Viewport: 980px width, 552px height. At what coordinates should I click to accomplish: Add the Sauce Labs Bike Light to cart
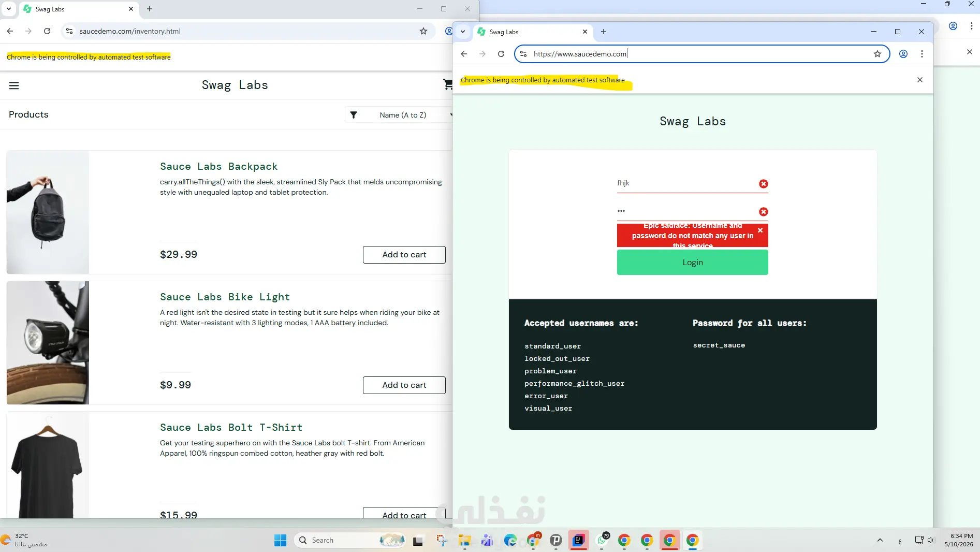tap(404, 385)
